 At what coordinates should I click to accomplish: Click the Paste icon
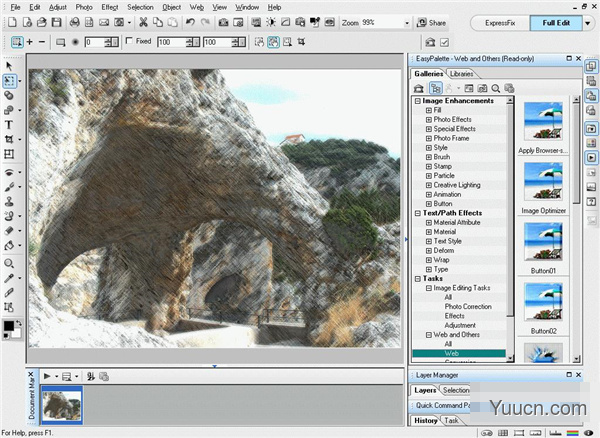tap(173, 23)
